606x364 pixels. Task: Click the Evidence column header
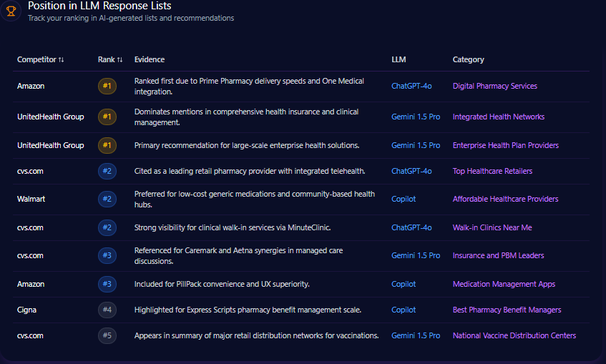(149, 59)
